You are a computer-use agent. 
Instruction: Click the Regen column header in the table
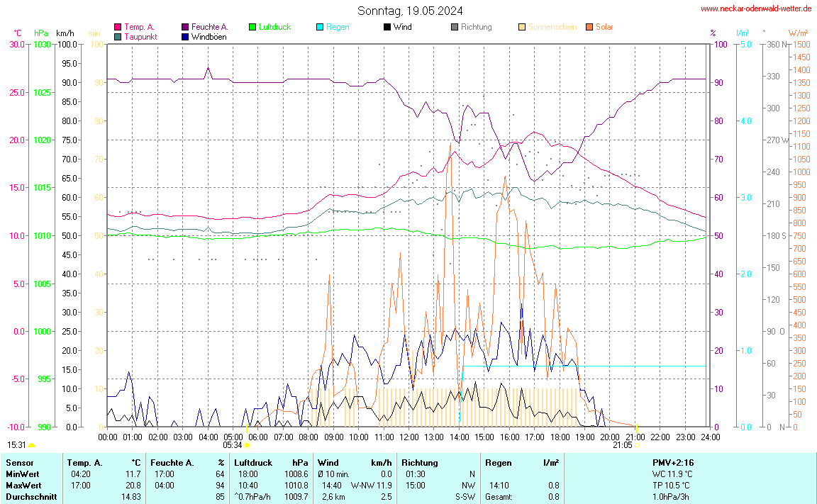[498, 463]
